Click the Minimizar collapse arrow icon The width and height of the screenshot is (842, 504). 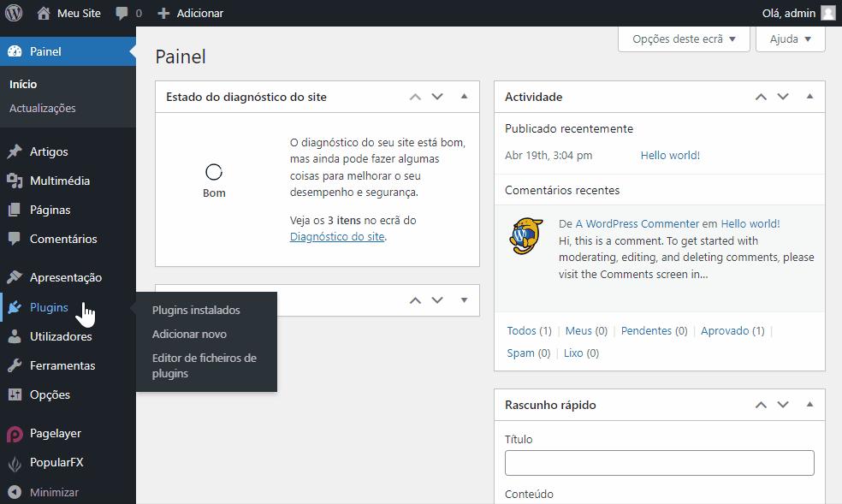pyautogui.click(x=15, y=492)
